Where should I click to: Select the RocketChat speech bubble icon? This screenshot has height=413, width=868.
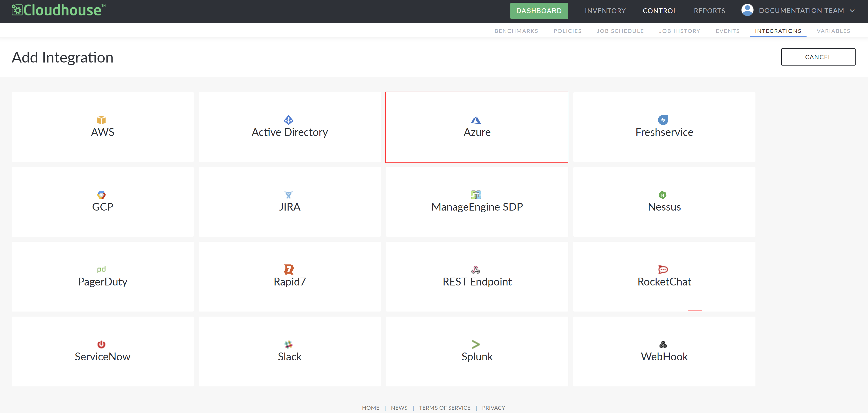(663, 269)
